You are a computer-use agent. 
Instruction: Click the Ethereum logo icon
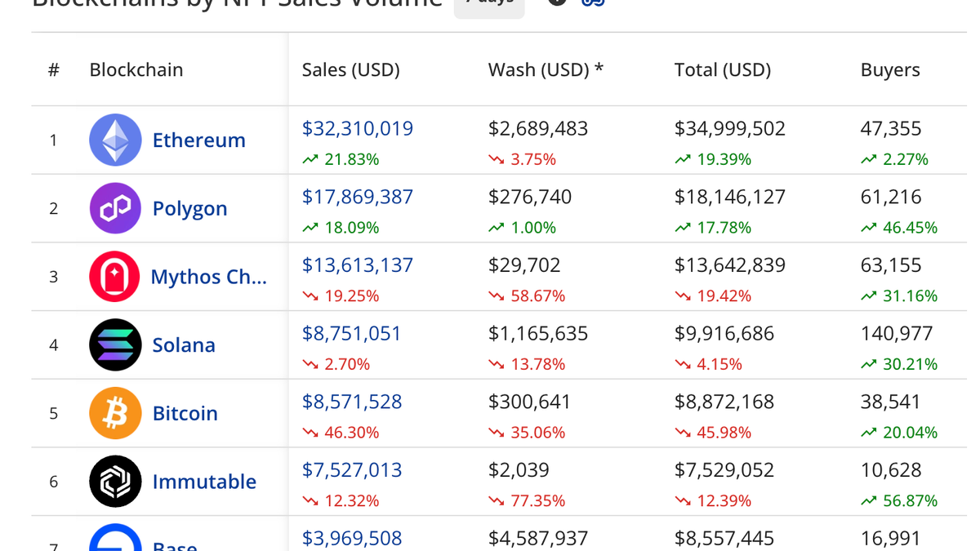115,140
